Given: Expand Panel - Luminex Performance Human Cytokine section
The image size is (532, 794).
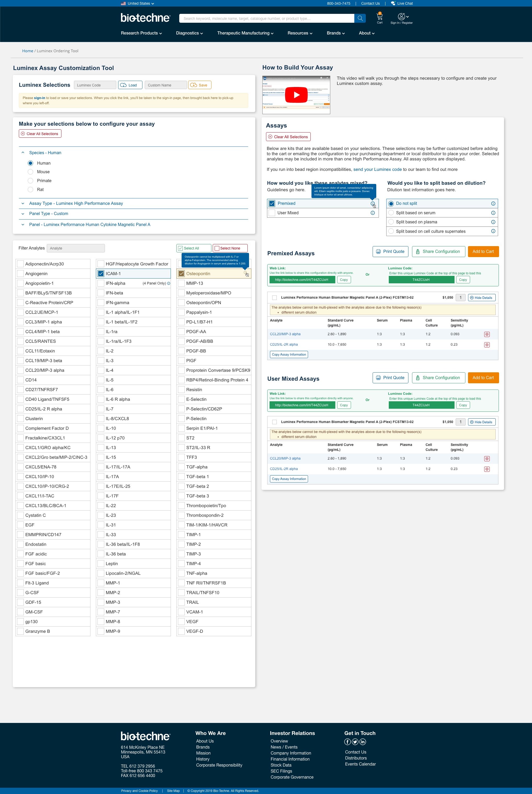Looking at the screenshot, I should pyautogui.click(x=23, y=224).
